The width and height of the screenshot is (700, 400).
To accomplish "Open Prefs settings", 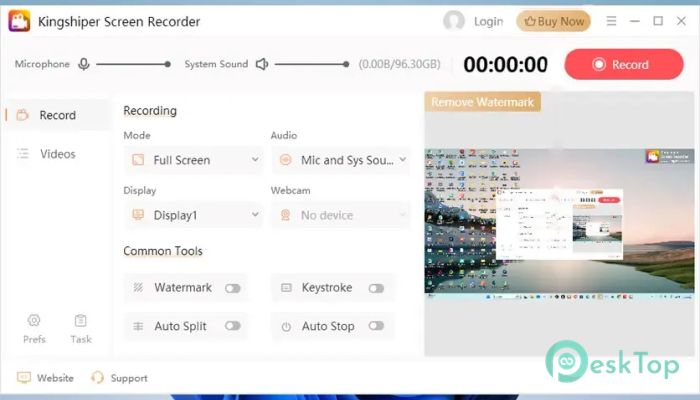I will (x=34, y=329).
